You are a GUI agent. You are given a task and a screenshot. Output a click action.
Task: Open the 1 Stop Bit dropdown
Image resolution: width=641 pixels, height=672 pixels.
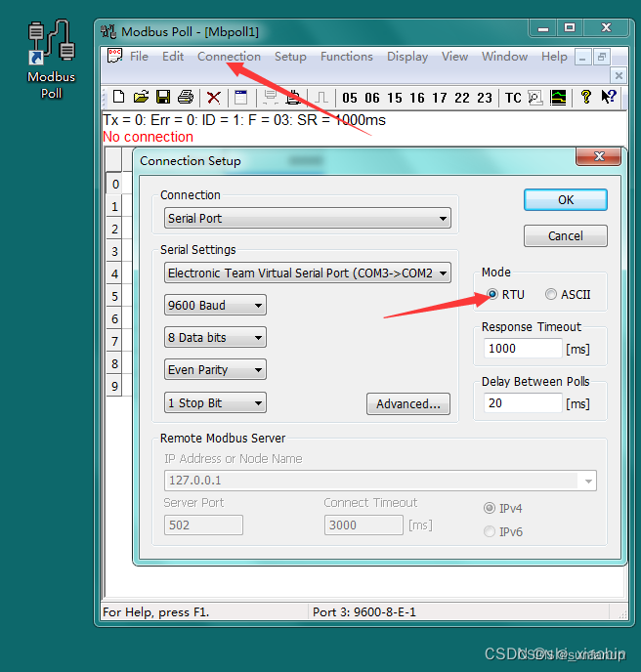pos(215,402)
